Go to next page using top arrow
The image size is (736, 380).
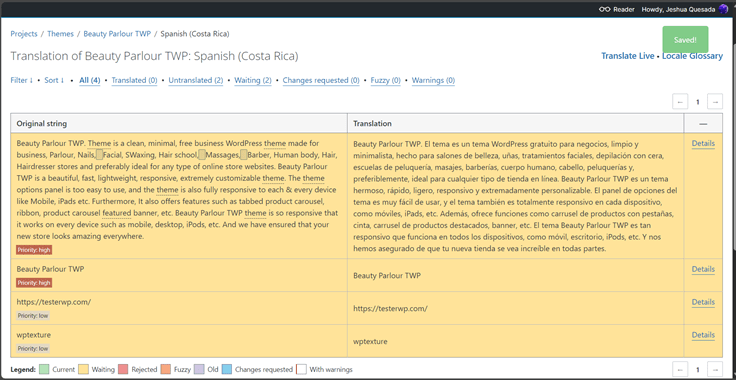(715, 102)
